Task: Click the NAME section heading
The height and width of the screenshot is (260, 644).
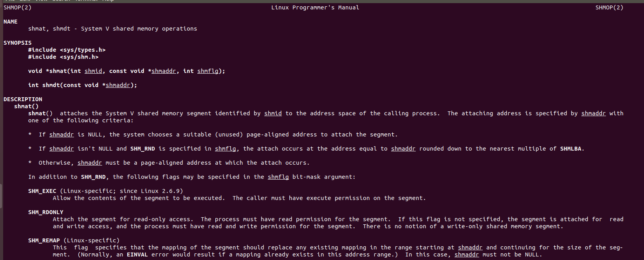Action: tap(11, 22)
